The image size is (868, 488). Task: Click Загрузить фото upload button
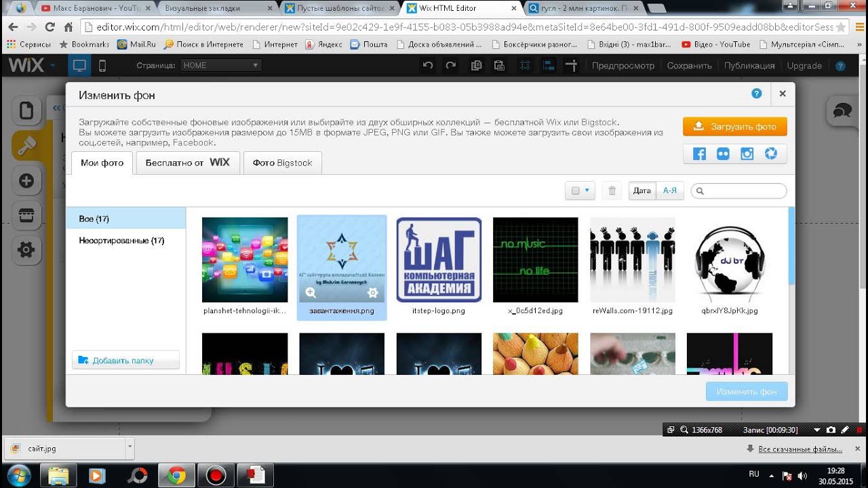pos(735,127)
